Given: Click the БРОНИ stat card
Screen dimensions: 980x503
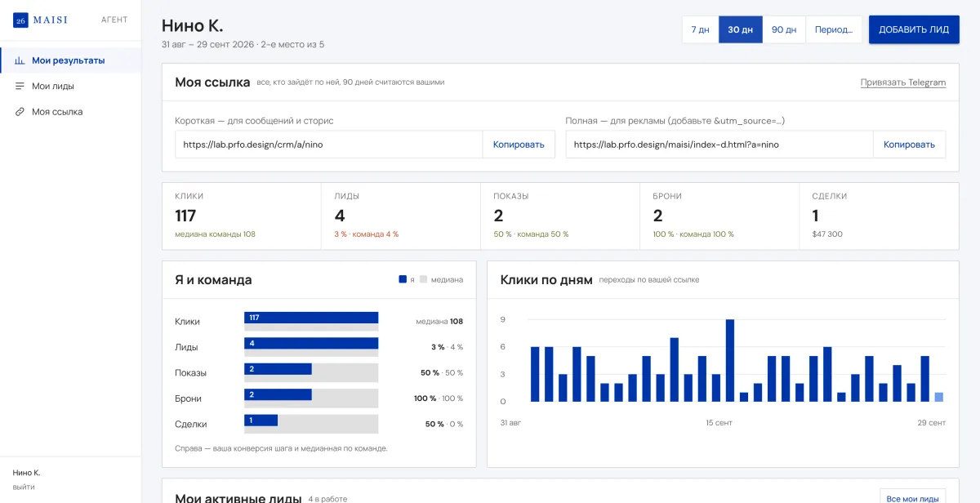Looking at the screenshot, I should (719, 216).
